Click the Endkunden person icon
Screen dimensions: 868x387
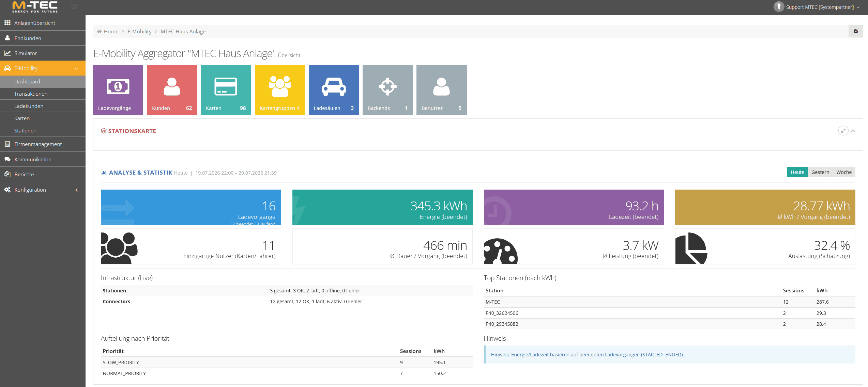click(x=7, y=38)
